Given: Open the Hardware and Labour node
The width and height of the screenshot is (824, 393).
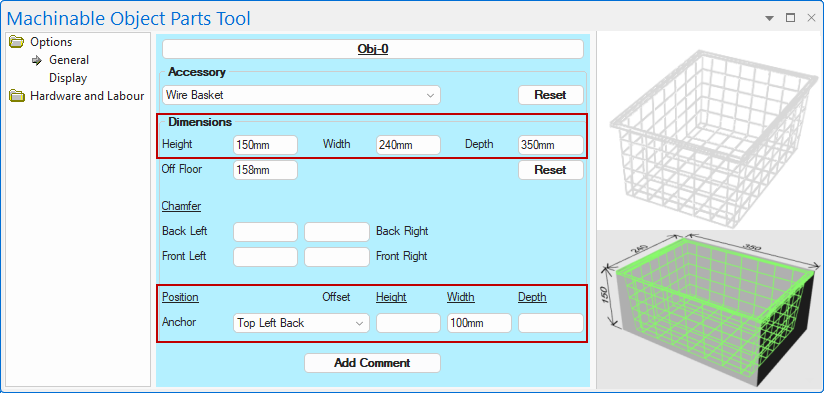Looking at the screenshot, I should pyautogui.click(x=87, y=96).
